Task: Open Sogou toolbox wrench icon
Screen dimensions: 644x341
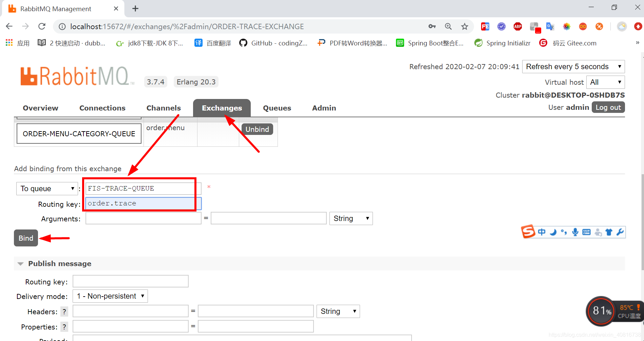Action: [x=620, y=232]
